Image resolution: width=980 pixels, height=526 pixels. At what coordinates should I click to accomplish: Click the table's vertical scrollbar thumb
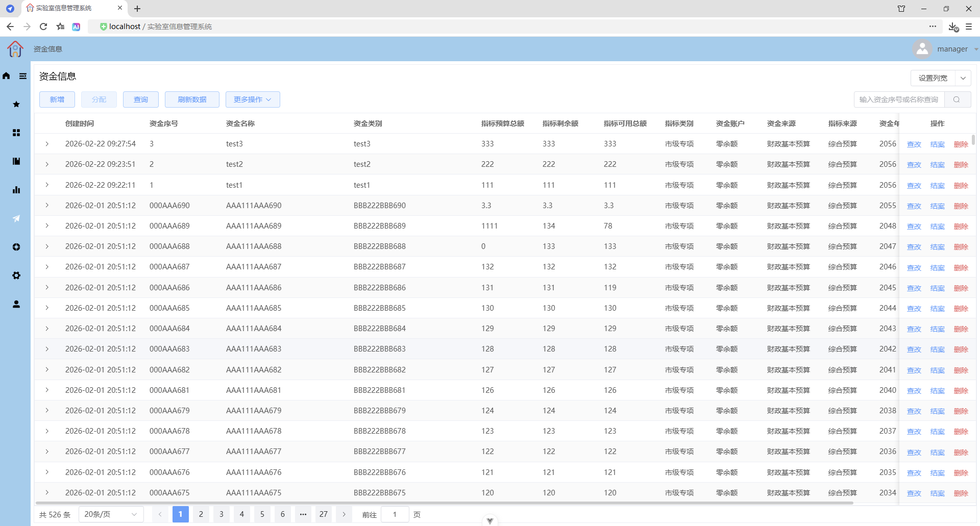(973, 140)
